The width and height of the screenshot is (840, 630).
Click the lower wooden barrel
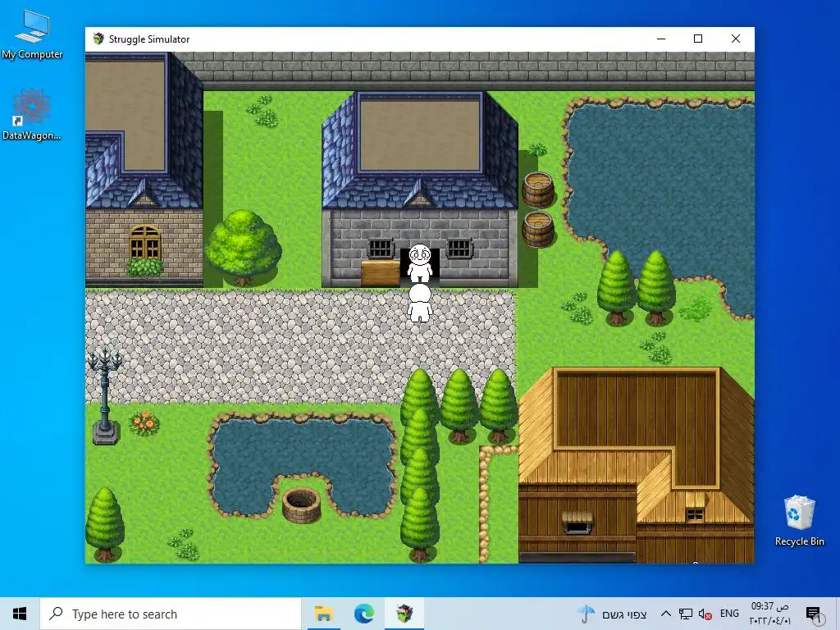[538, 230]
